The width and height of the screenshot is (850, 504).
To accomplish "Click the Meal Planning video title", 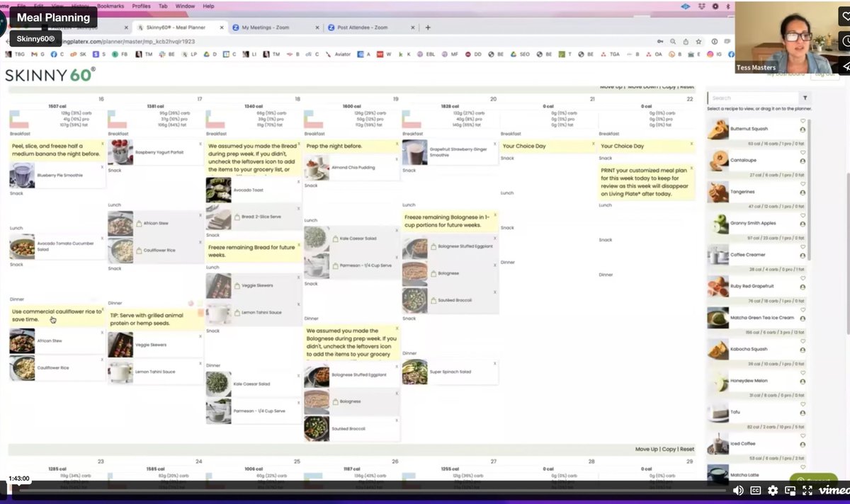I will 53,18.
